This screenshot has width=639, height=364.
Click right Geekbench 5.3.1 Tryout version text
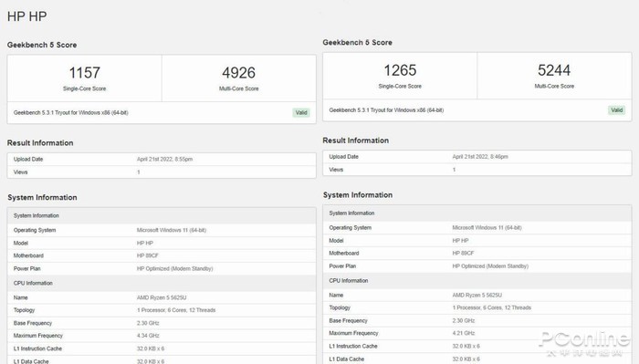pyautogui.click(x=386, y=110)
